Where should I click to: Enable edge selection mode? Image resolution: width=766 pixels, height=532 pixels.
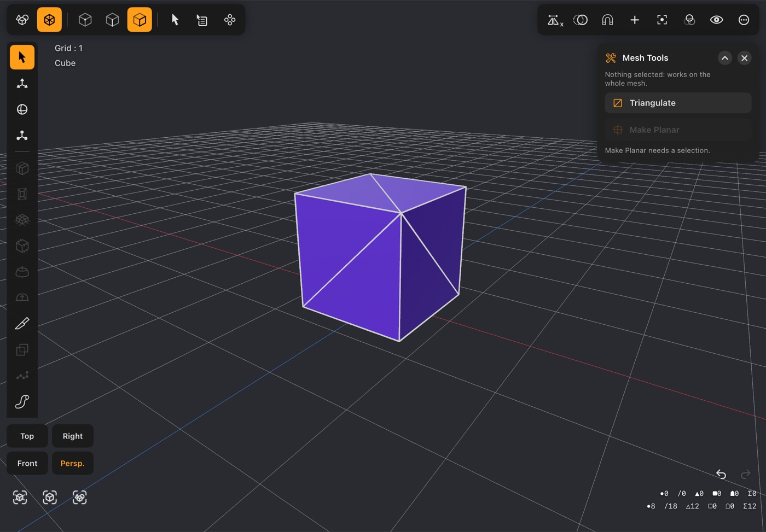tap(112, 20)
